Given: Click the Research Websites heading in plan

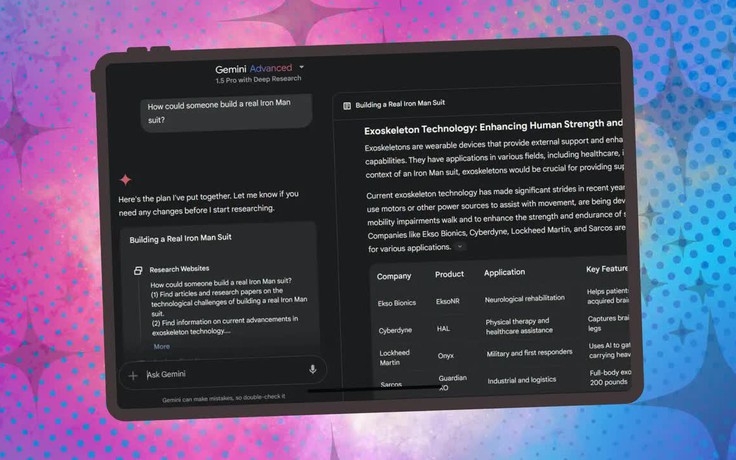Looking at the screenshot, I should (x=179, y=270).
